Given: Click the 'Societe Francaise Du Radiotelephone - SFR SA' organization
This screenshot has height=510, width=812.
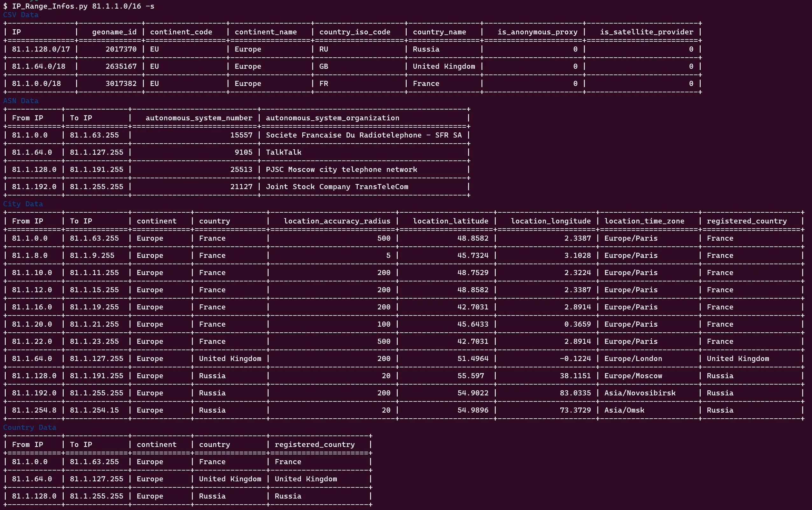Looking at the screenshot, I should tap(364, 135).
